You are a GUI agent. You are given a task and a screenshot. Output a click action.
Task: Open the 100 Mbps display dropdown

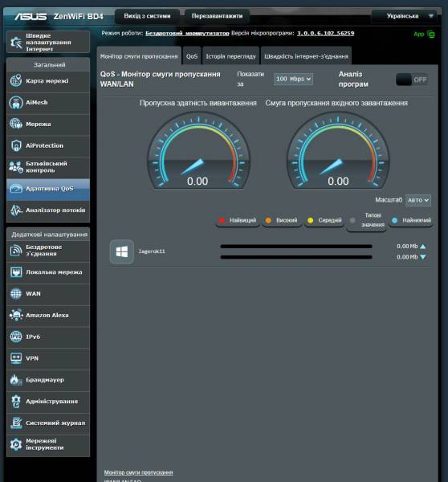coord(293,79)
